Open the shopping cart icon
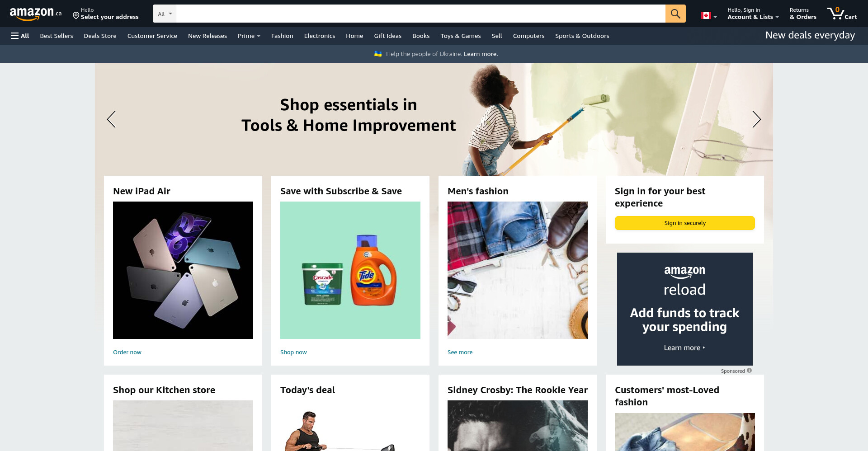The height and width of the screenshot is (451, 868). (842, 14)
